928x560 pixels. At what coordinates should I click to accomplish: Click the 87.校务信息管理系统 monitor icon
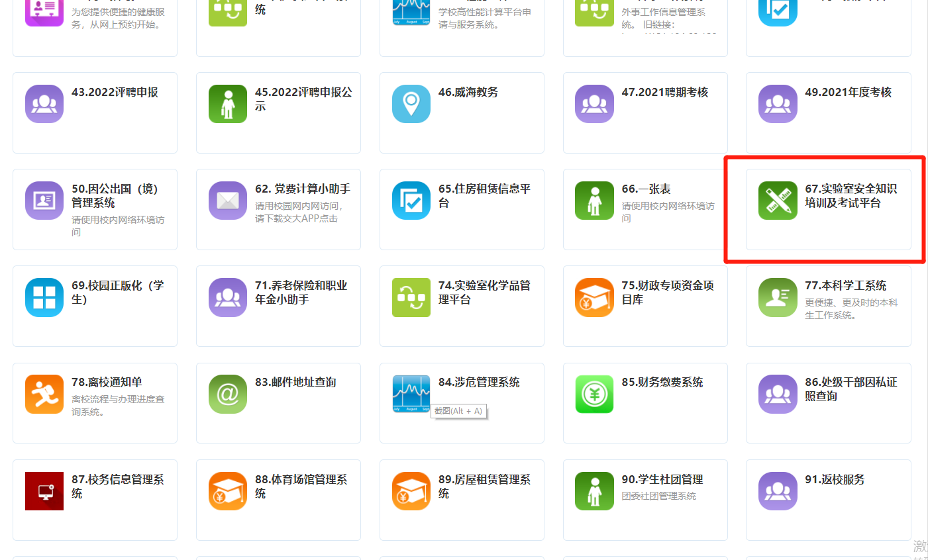coord(44,490)
